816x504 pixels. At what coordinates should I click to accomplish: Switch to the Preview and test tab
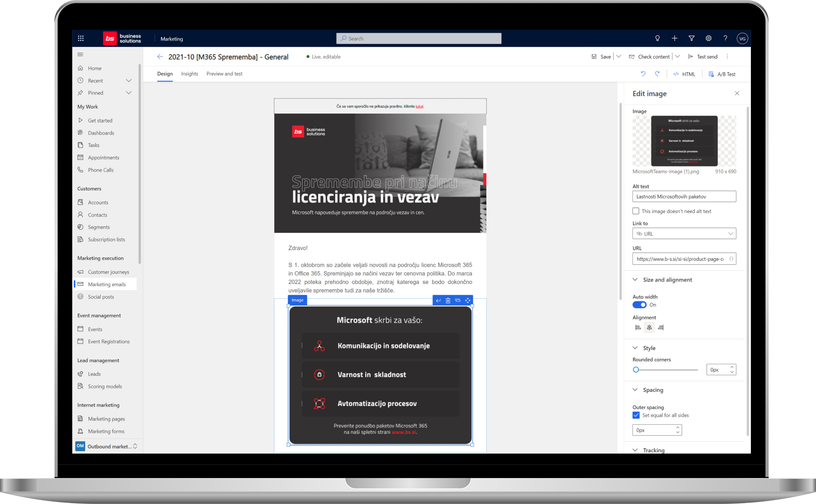(224, 74)
